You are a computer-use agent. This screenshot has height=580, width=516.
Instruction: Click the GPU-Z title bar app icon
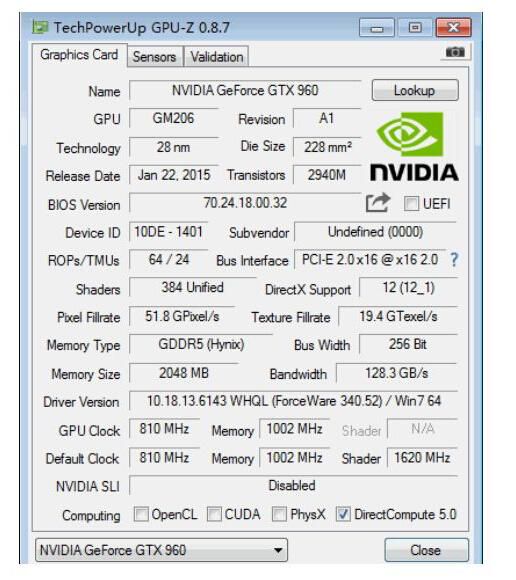coord(40,27)
